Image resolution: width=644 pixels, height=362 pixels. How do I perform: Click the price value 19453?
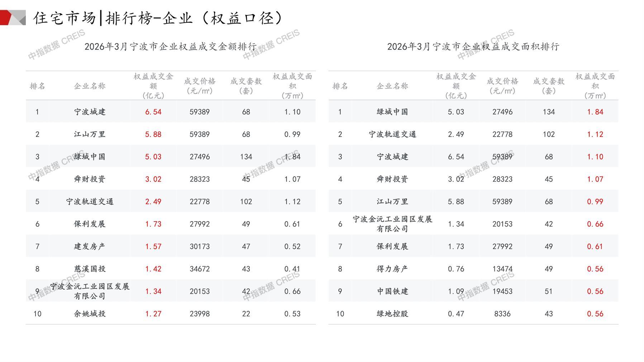(502, 291)
